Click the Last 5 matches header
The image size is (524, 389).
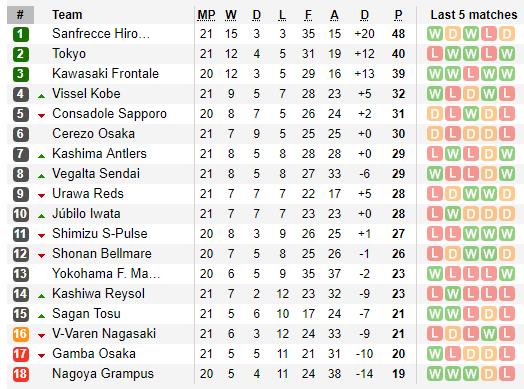[474, 15]
